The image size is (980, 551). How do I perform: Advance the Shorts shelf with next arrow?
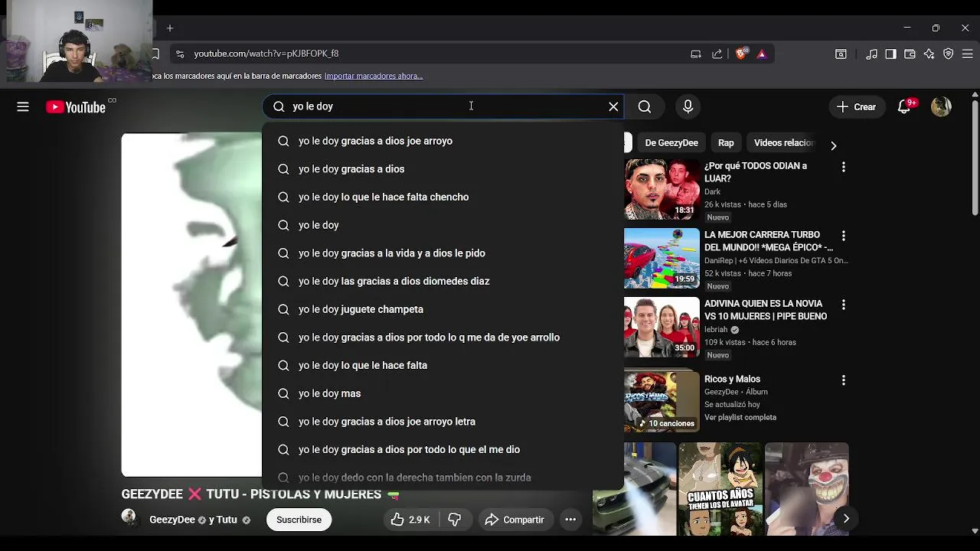click(x=846, y=519)
